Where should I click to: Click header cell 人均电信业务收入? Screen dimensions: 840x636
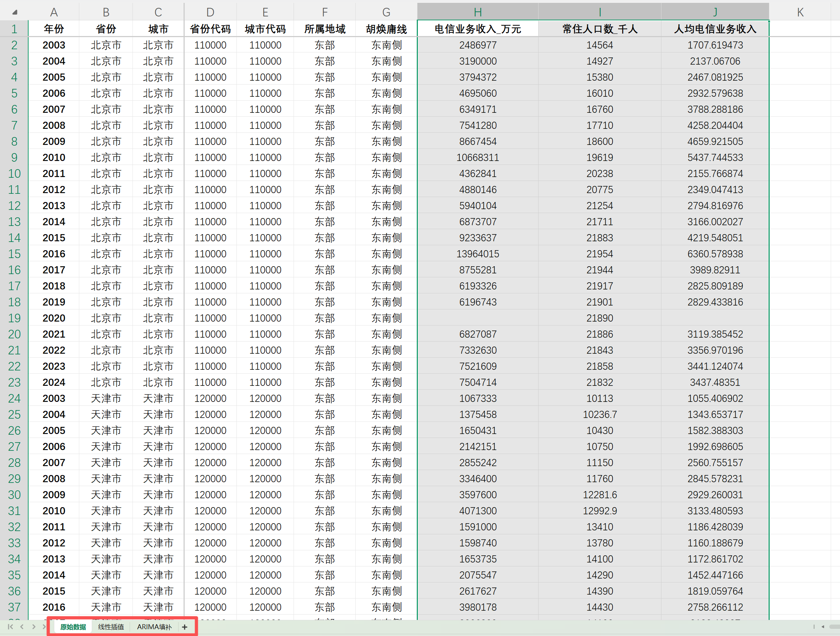715,29
